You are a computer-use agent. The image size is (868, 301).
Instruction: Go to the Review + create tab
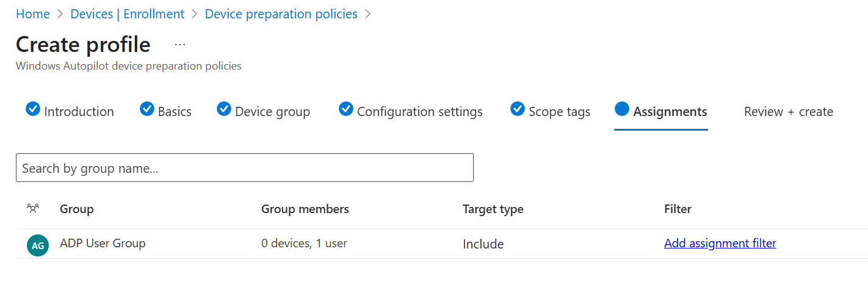coord(788,112)
